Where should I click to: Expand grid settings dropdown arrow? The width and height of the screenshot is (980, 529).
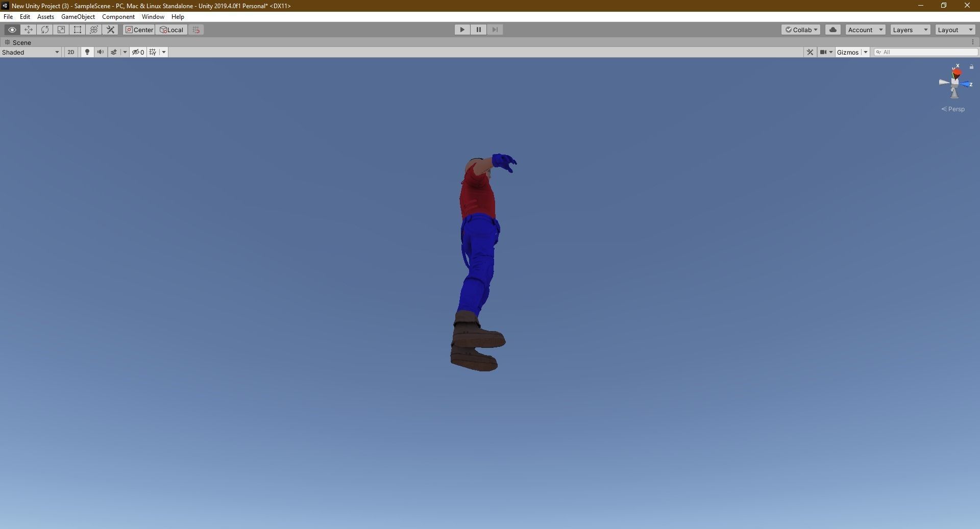pos(164,52)
